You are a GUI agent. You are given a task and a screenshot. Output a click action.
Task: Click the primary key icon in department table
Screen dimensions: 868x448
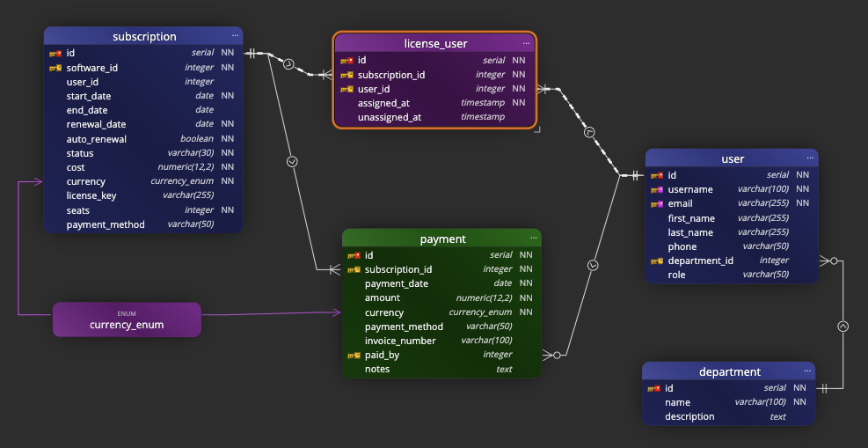click(653, 388)
